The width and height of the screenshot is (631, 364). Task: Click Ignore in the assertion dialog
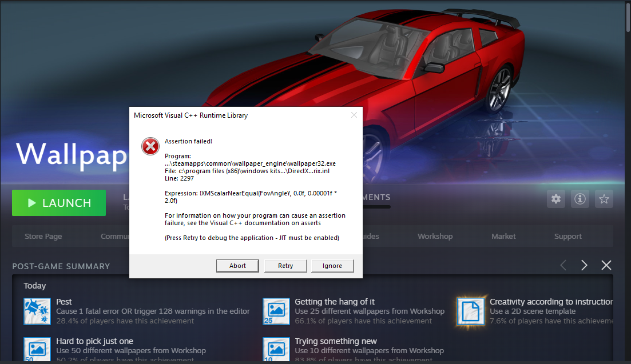[332, 266]
